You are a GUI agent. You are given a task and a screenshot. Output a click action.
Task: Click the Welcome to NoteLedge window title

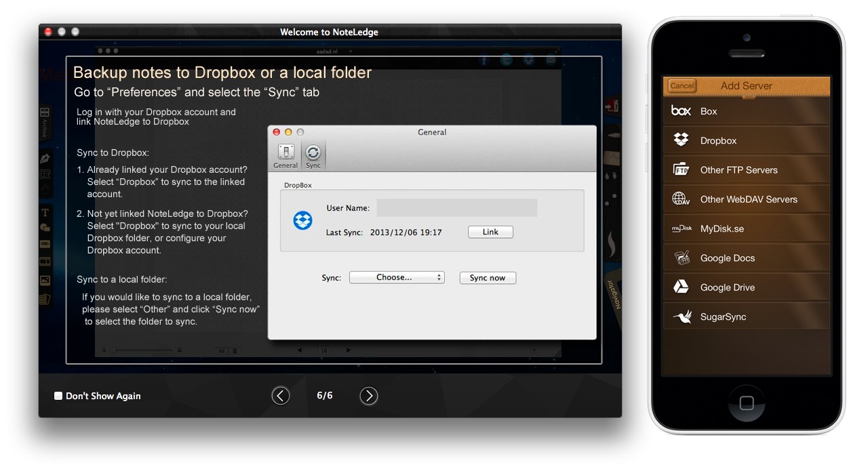click(329, 32)
